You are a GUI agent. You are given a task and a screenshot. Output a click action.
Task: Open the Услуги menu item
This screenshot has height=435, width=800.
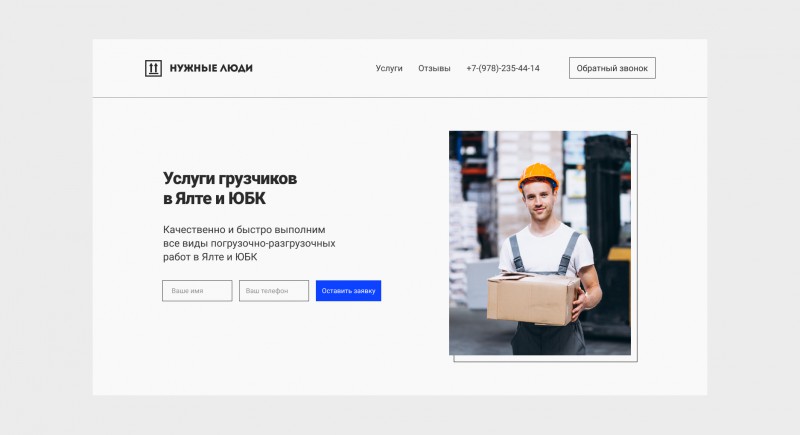[x=389, y=68]
